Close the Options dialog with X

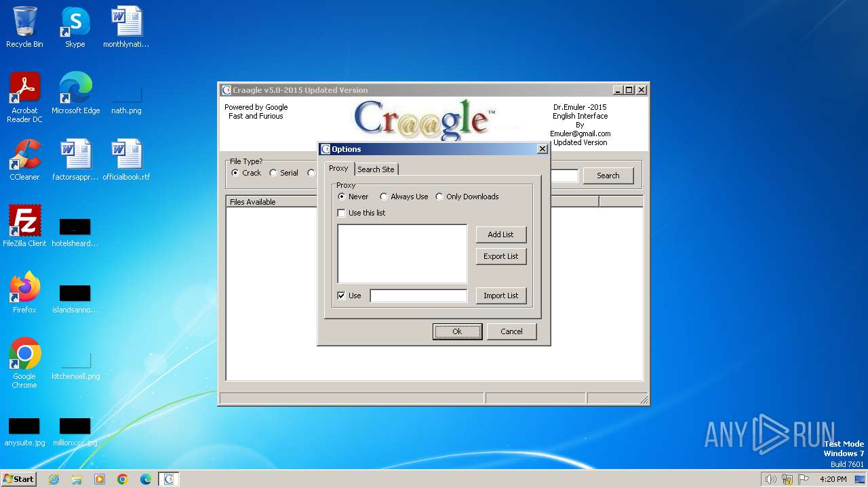coord(542,149)
